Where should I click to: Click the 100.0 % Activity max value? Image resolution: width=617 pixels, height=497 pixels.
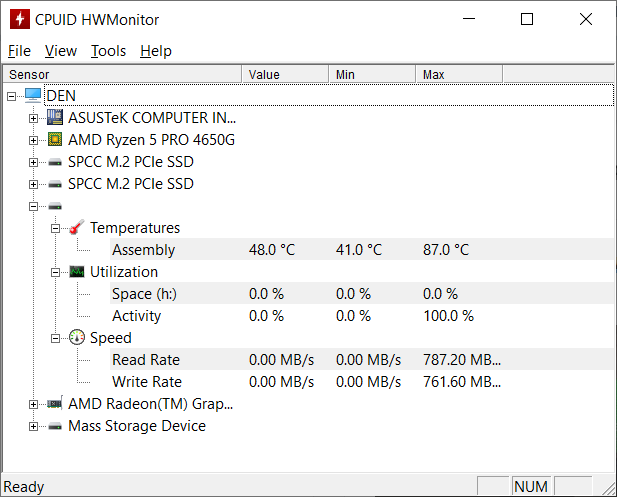pyautogui.click(x=448, y=316)
